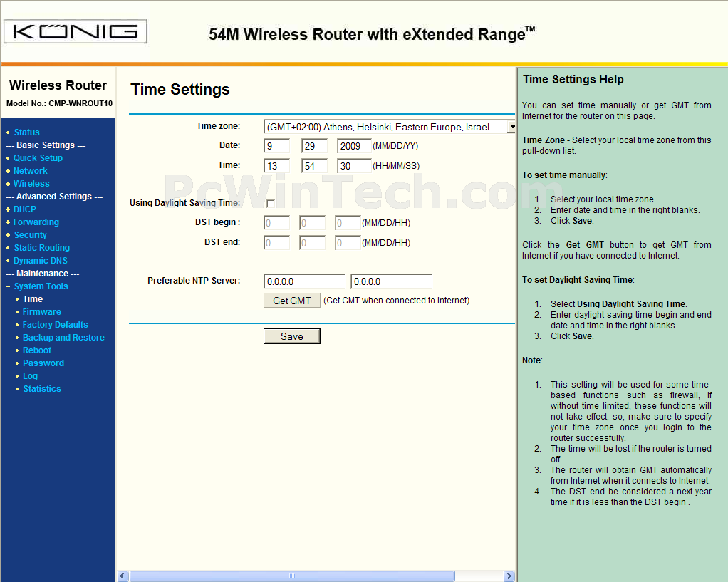Enable Using Daylight Saving Time checkbox

tap(271, 204)
